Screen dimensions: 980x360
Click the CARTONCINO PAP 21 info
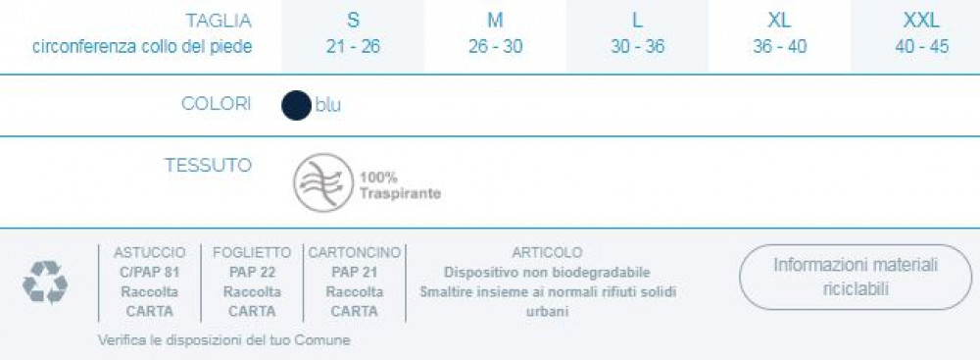355,282
